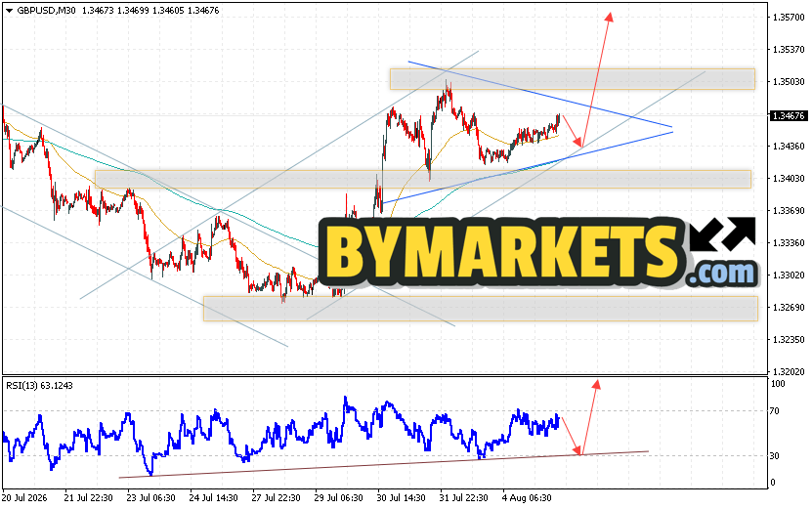Click the 4 Aug 06:30 time label
812x509 pixels.
[x=527, y=498]
